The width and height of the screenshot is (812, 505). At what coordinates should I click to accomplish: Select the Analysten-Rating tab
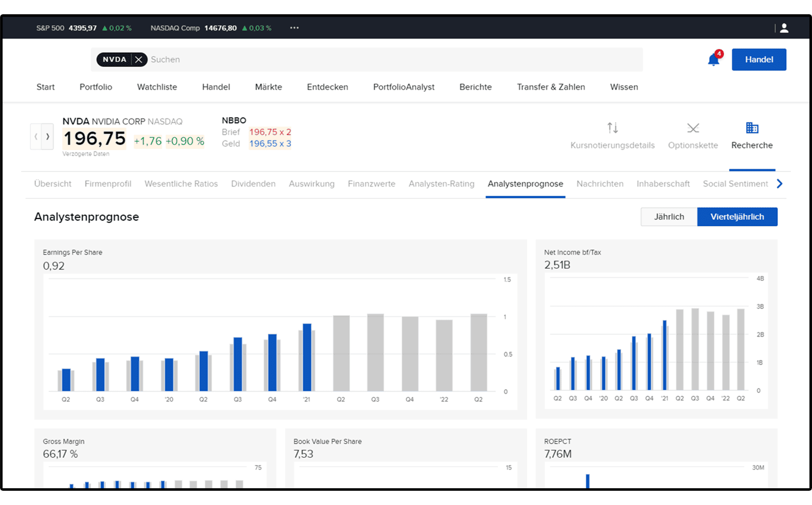coord(442,184)
